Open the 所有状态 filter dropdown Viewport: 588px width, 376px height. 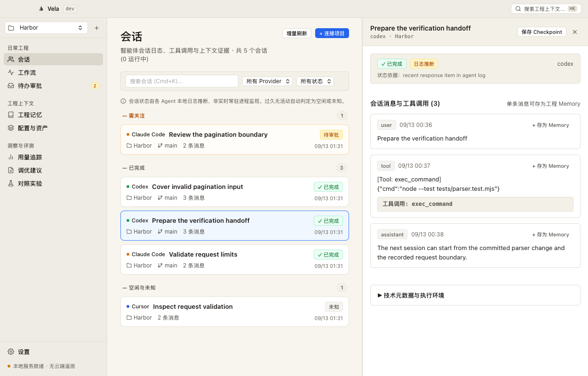tap(315, 81)
